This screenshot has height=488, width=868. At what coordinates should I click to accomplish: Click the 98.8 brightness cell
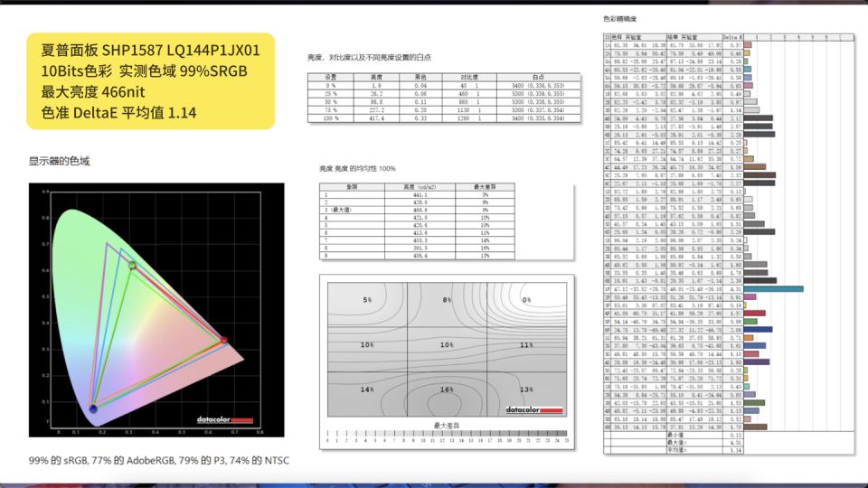pyautogui.click(x=376, y=102)
